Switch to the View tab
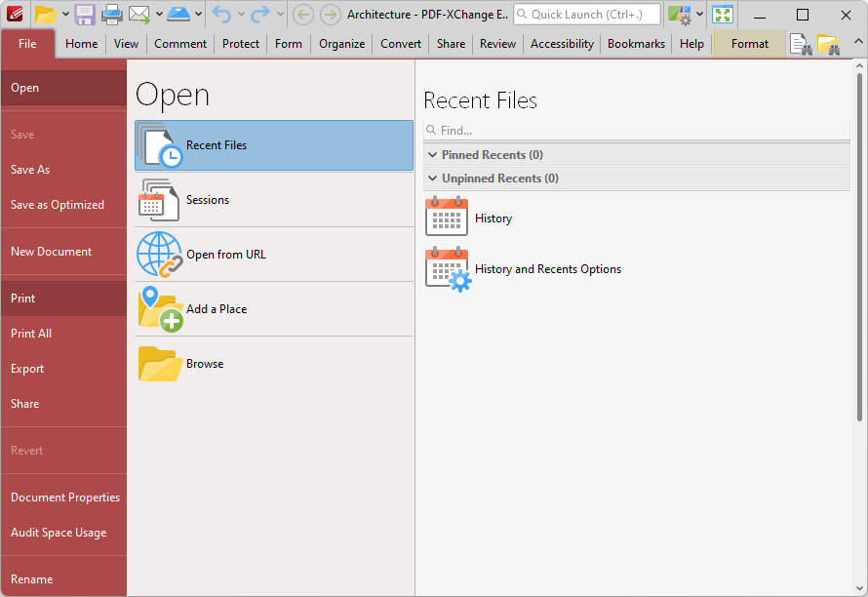Viewport: 868px width, 597px height. [x=126, y=44]
